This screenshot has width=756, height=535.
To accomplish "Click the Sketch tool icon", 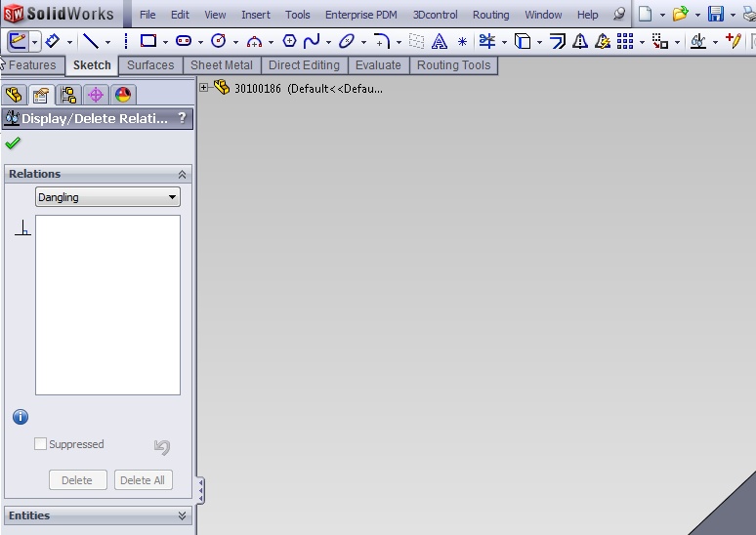I will point(18,41).
